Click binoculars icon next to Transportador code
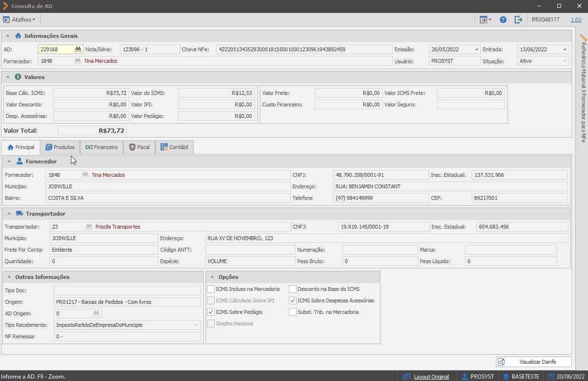 89,227
